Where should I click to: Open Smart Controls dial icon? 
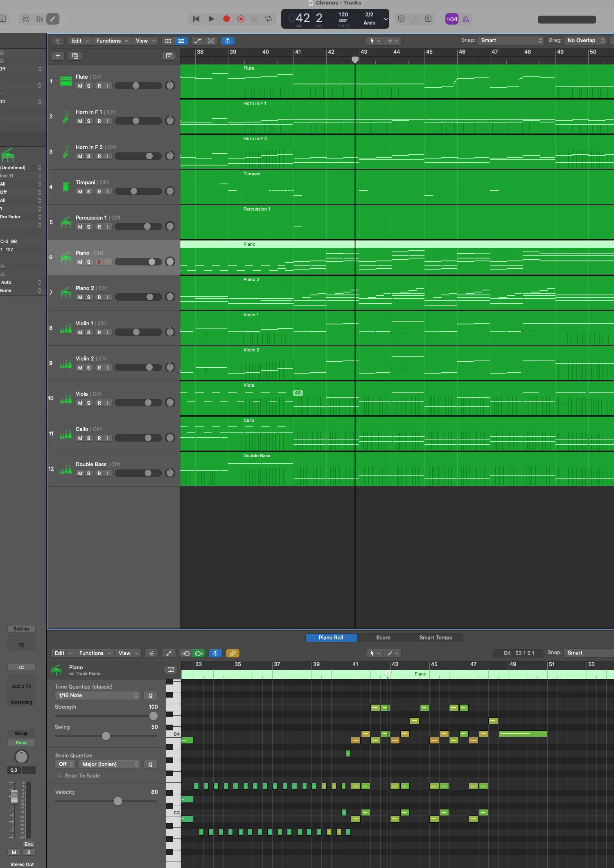click(26, 19)
